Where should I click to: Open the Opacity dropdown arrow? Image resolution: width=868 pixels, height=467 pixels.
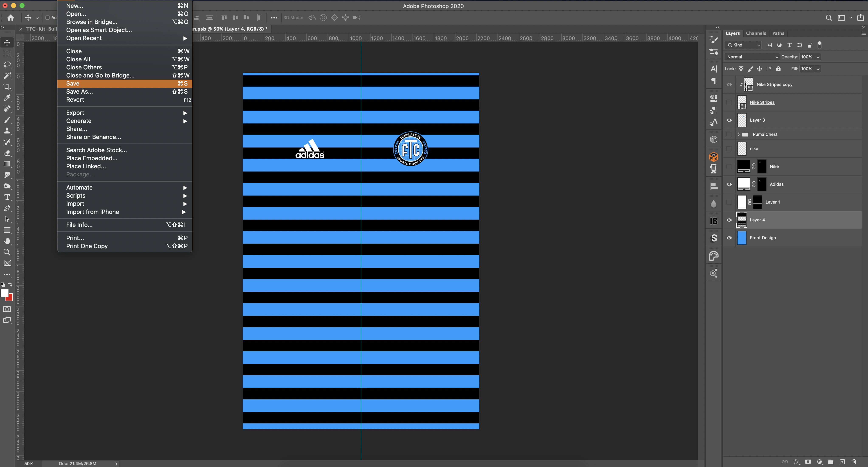coord(818,57)
